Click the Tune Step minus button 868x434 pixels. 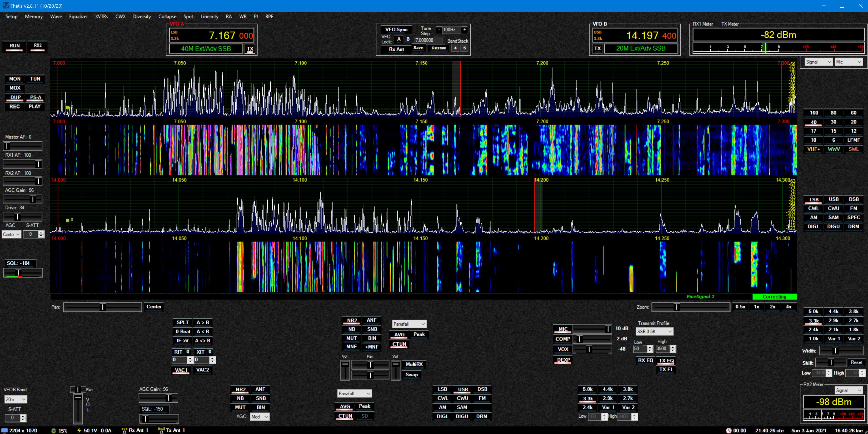pos(439,30)
